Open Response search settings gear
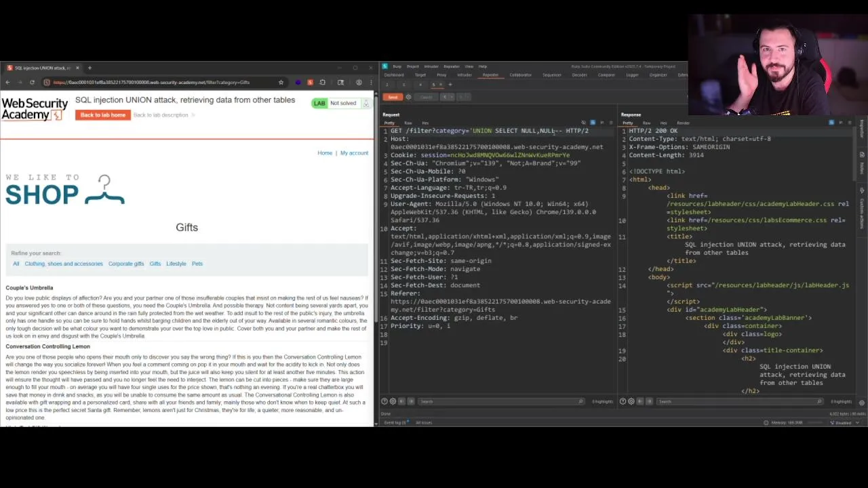Screen dimensions: 868x488 point(631,401)
